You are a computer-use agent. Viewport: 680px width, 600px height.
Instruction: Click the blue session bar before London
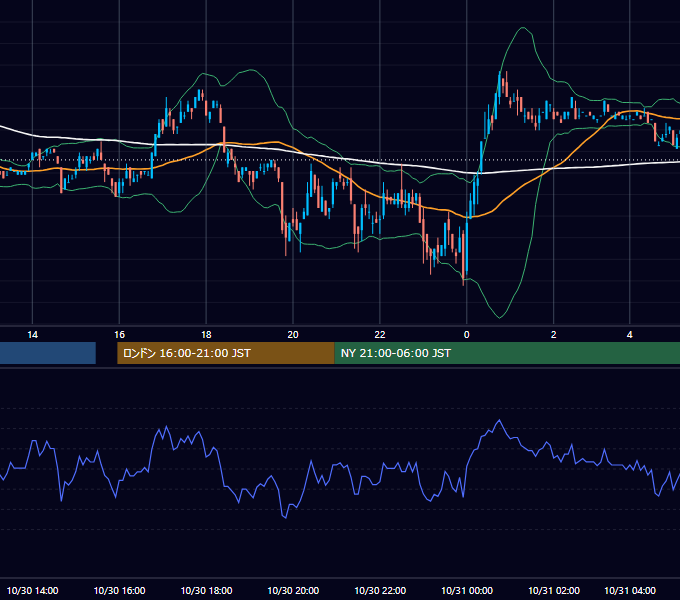(48, 353)
